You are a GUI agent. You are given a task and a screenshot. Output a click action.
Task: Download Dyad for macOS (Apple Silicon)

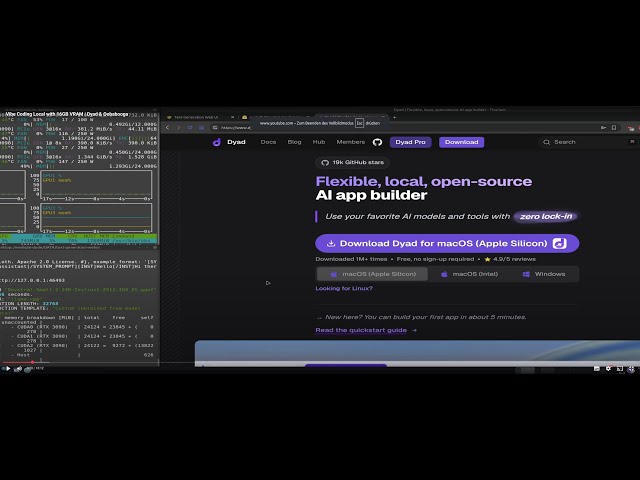point(447,243)
